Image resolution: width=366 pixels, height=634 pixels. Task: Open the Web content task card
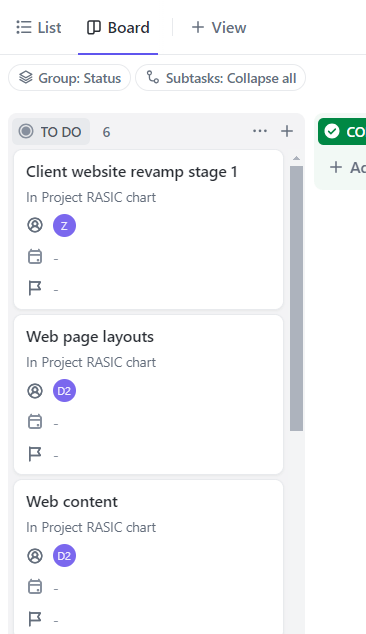pyautogui.click(x=148, y=558)
